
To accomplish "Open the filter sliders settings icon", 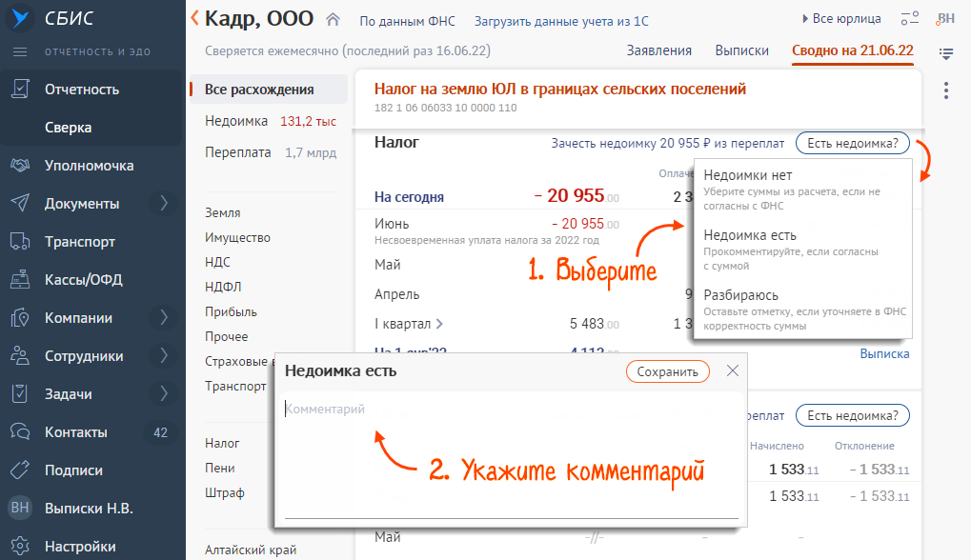I will click(x=909, y=19).
